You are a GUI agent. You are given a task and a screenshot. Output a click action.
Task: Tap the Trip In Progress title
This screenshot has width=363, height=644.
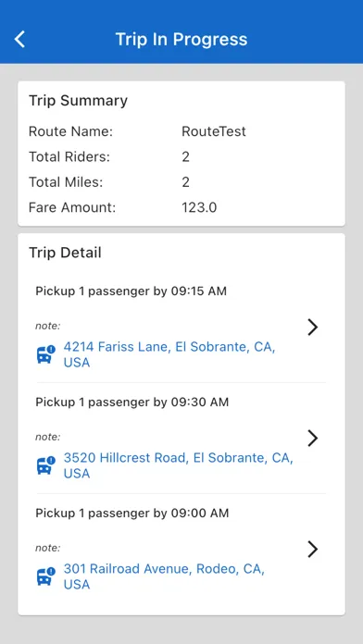coord(181,40)
